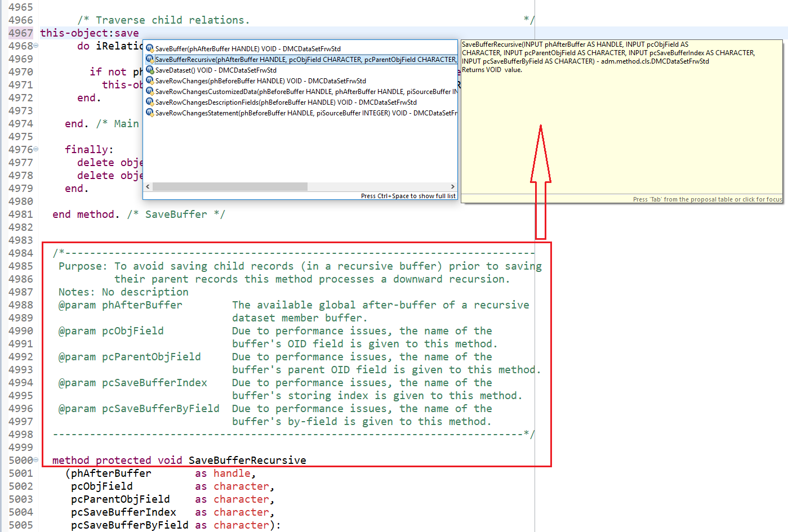Click 'method protected void SaveBufferRecursive' declaration
Image resolution: width=788 pixels, height=532 pixels.
click(179, 461)
